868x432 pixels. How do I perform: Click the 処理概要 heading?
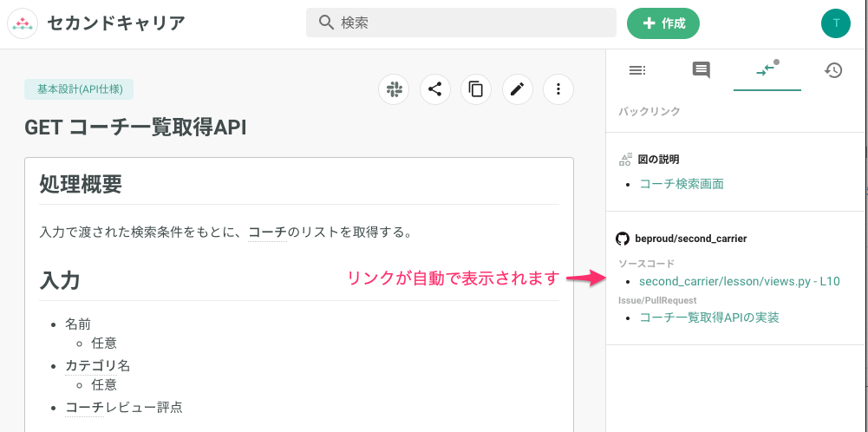[81, 184]
